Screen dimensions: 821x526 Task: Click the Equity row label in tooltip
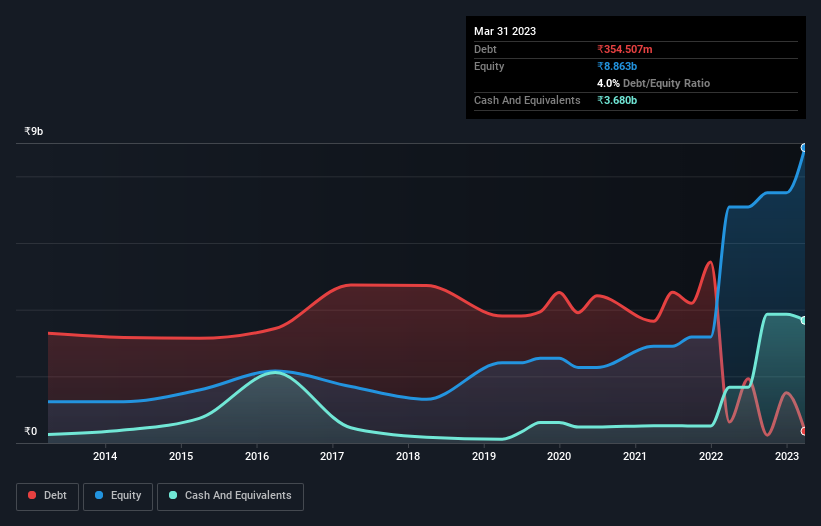tap(489, 66)
